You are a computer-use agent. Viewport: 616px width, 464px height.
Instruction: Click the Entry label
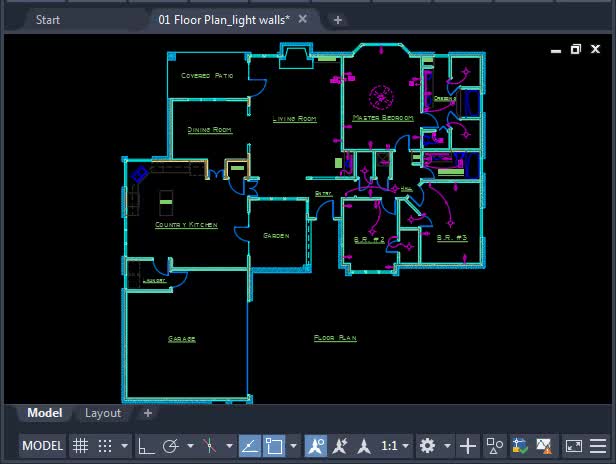tap(323, 193)
